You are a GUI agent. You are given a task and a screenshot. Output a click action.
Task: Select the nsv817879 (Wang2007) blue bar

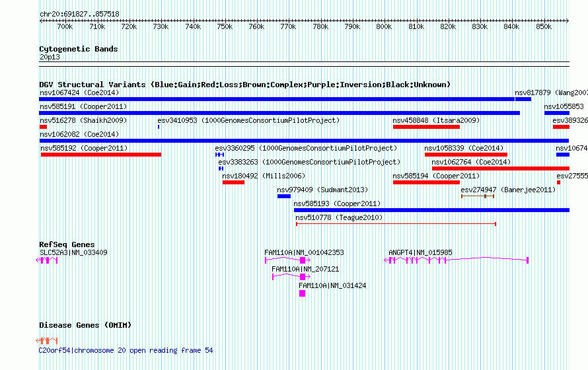pyautogui.click(x=523, y=99)
